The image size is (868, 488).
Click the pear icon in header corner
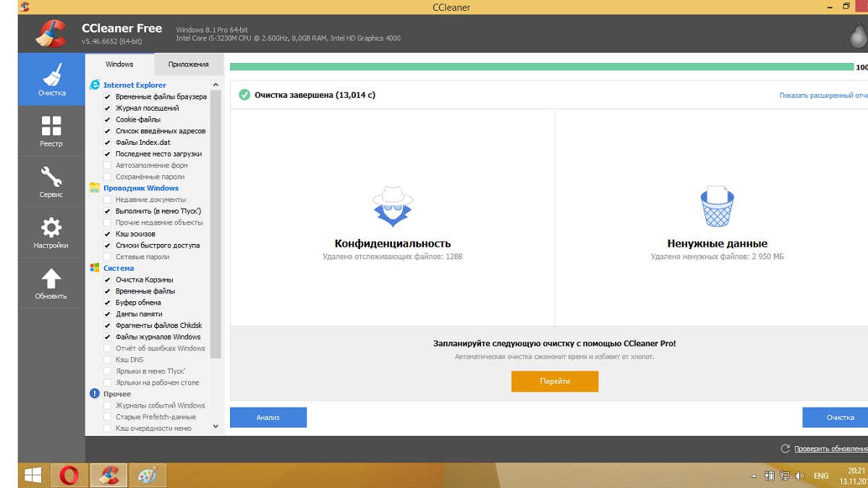(x=859, y=34)
